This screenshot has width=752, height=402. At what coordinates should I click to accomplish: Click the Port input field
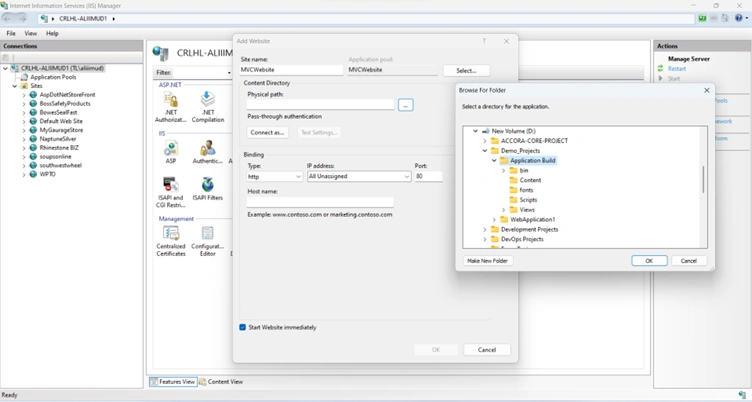[x=428, y=177]
